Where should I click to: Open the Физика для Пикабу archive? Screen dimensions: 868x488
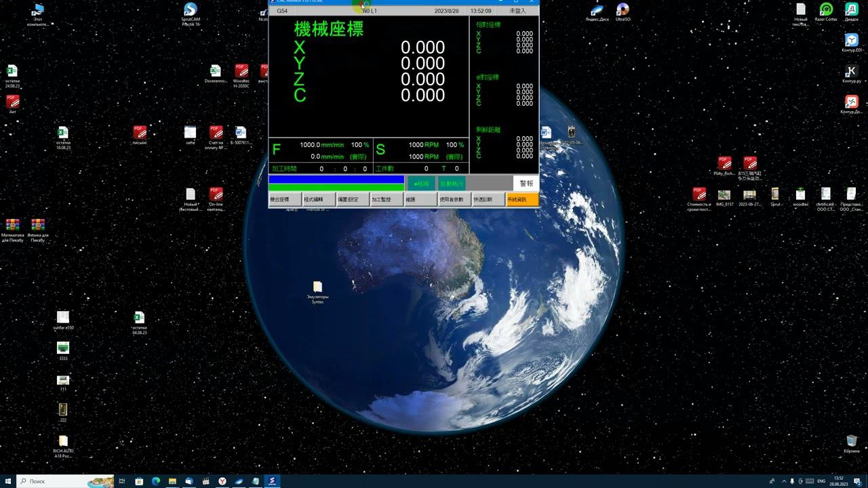[38, 230]
